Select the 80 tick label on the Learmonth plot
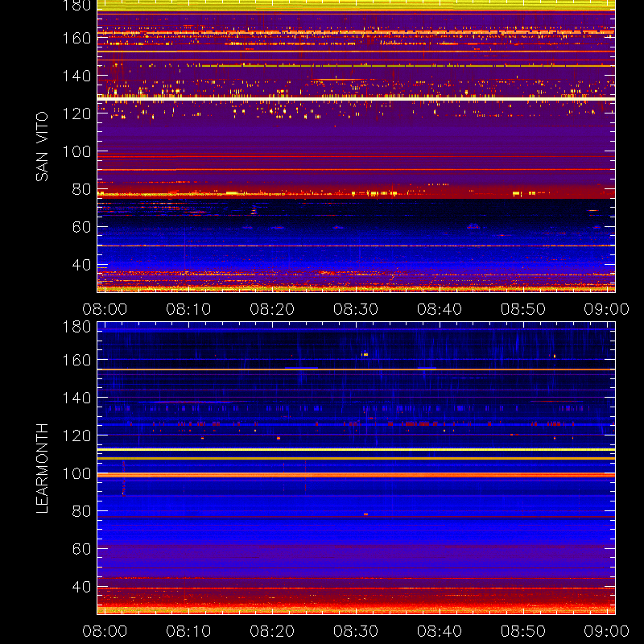Image resolution: width=644 pixels, height=644 pixels. (82, 511)
